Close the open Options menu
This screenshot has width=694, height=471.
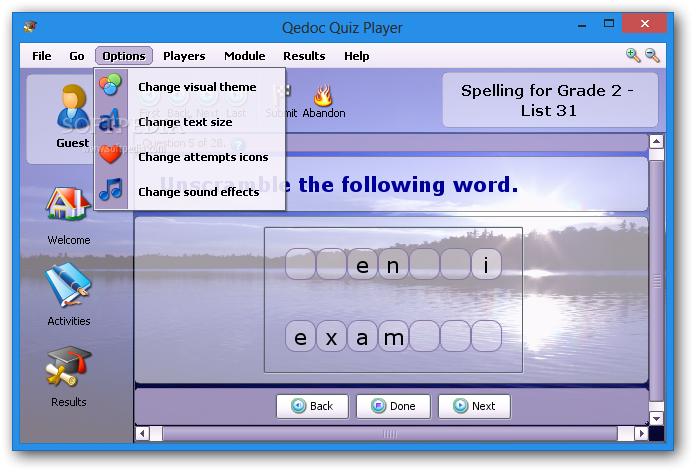pos(124,56)
